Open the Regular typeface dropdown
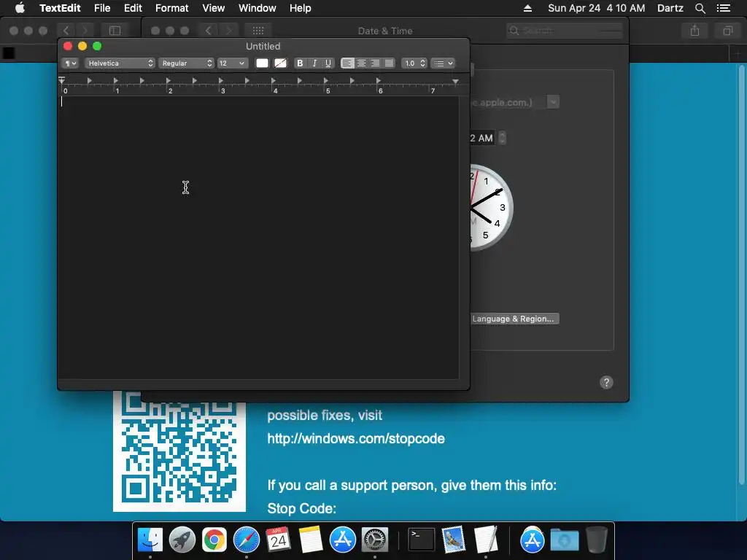This screenshot has height=560, width=747. click(x=186, y=63)
